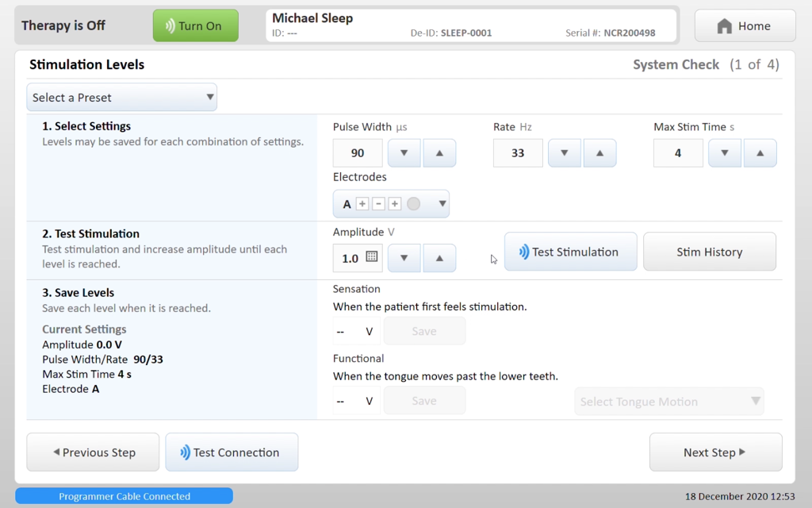Run Test Connection
Screen dimensions: 812x508
[232, 452]
